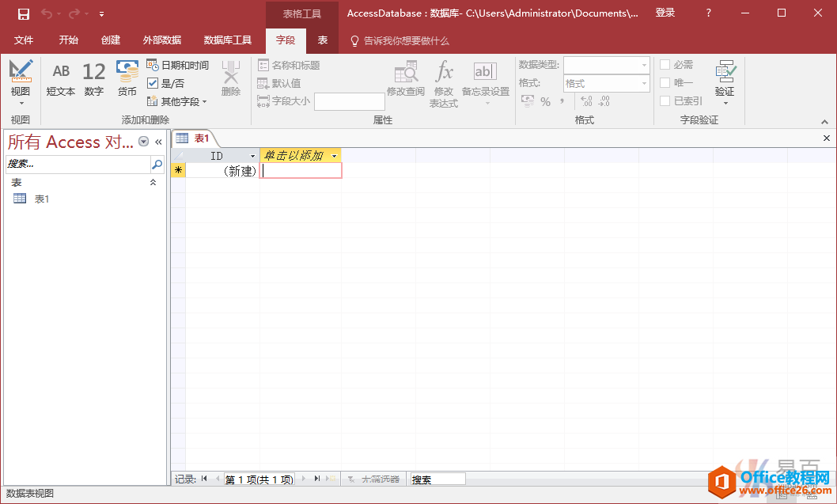The height and width of the screenshot is (504, 837).
Task: Expand the 其他字段 dropdown
Action: (x=179, y=101)
